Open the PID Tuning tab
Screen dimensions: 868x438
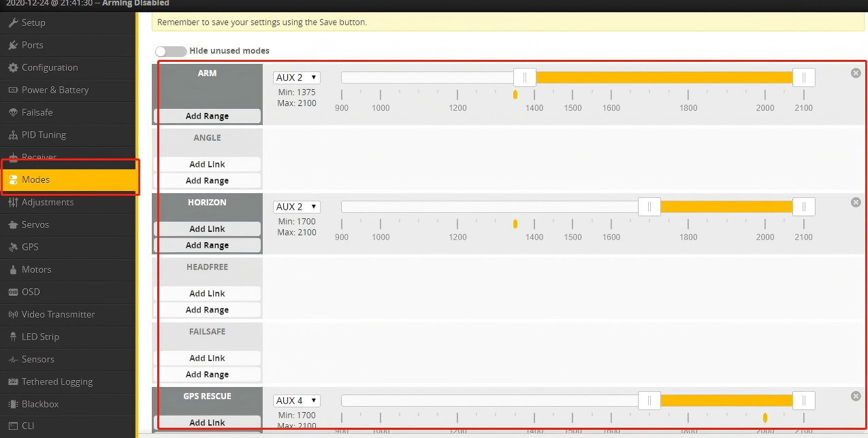(x=68, y=135)
